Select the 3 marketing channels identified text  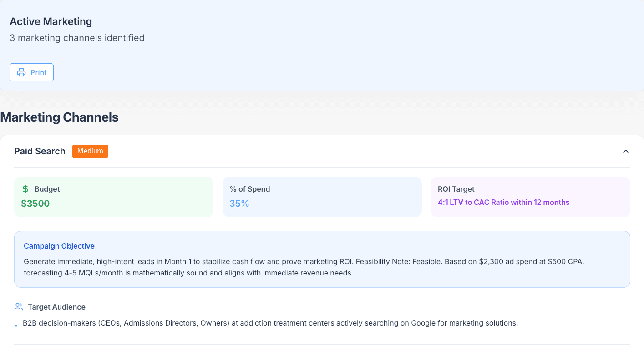[x=77, y=38]
